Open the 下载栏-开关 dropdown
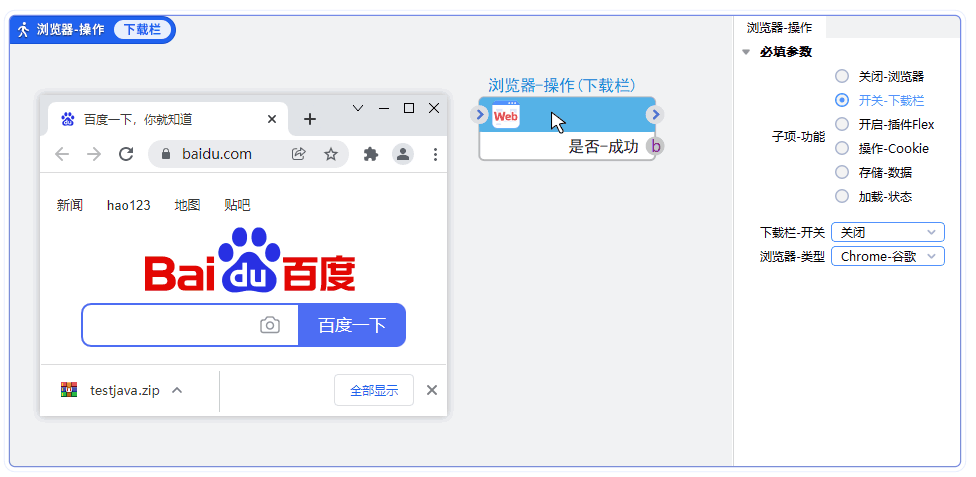976x477 pixels. pyautogui.click(x=887, y=232)
